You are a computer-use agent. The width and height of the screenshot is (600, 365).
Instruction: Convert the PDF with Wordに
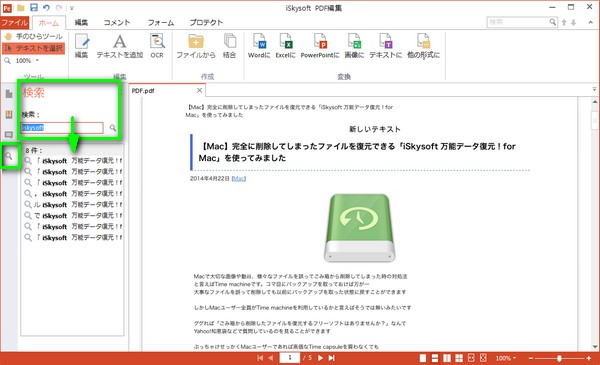259,46
